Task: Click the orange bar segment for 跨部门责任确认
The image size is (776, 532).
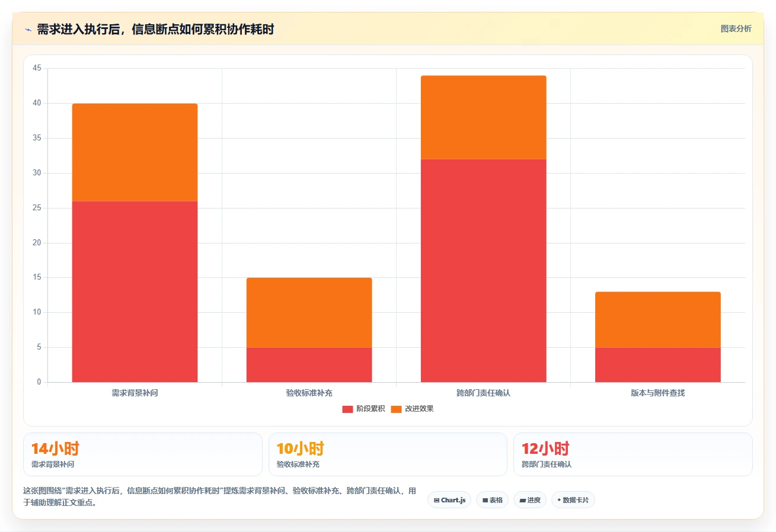Action: click(483, 117)
